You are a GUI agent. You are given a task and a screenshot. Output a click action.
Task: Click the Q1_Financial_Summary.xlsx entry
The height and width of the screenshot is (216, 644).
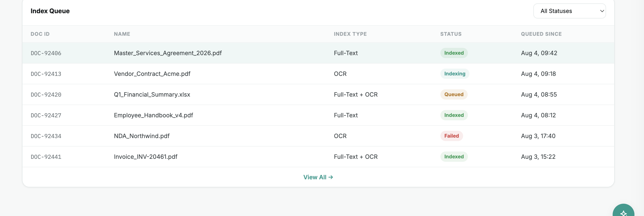click(x=152, y=95)
